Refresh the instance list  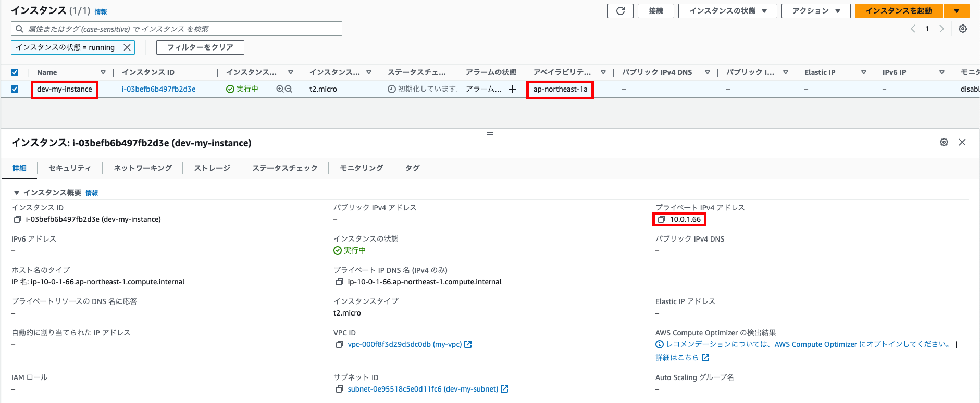[620, 11]
